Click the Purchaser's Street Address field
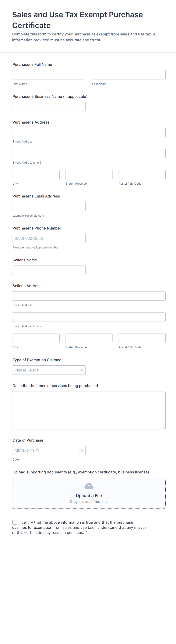The image size is (176, 644). [89, 132]
